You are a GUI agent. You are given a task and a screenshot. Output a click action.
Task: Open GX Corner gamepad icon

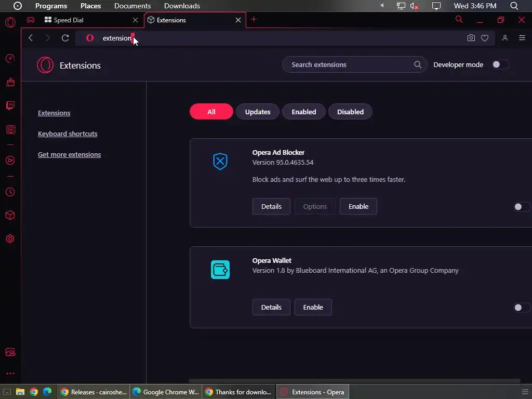coord(31,20)
